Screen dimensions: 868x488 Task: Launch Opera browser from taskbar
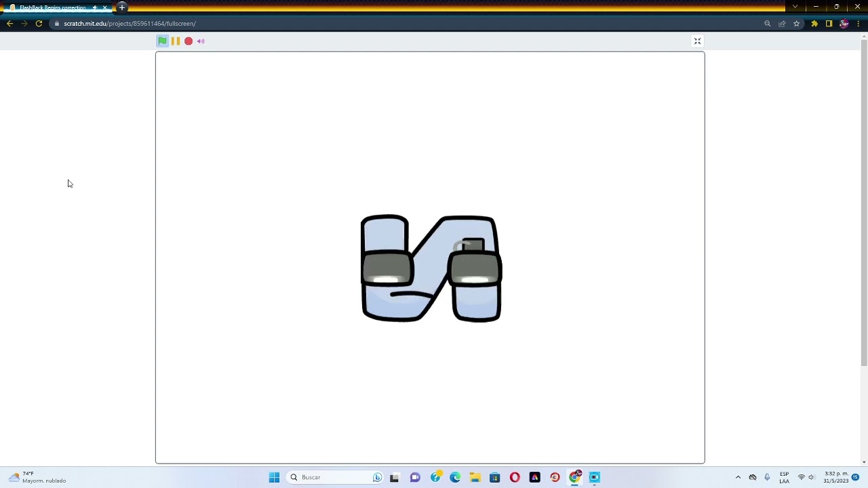[x=515, y=477]
